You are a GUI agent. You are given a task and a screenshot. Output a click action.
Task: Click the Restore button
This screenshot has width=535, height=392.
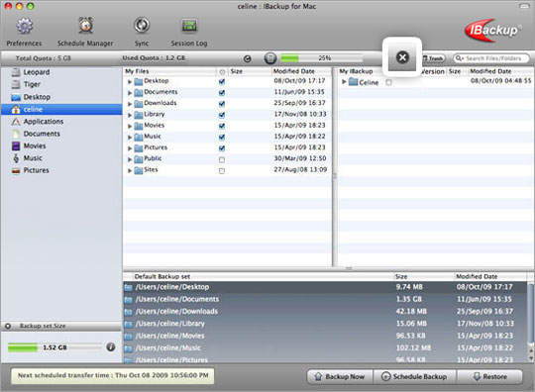(x=489, y=377)
